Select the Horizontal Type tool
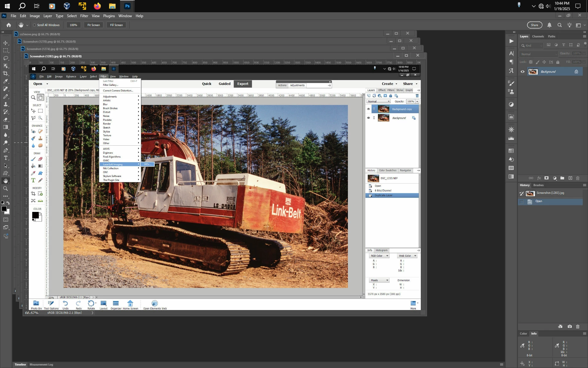 pyautogui.click(x=6, y=158)
